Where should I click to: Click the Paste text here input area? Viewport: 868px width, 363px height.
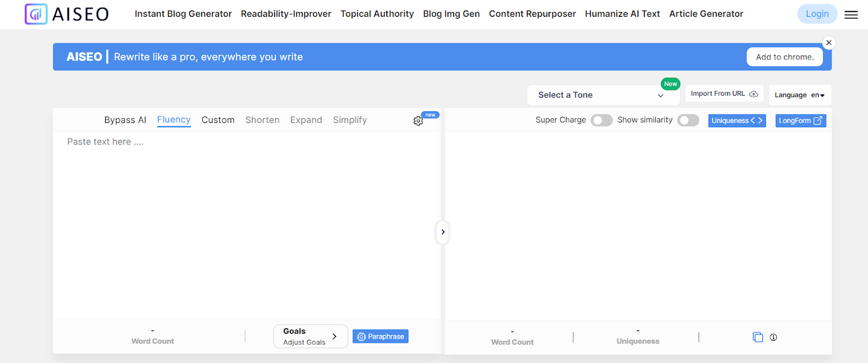tap(246, 225)
